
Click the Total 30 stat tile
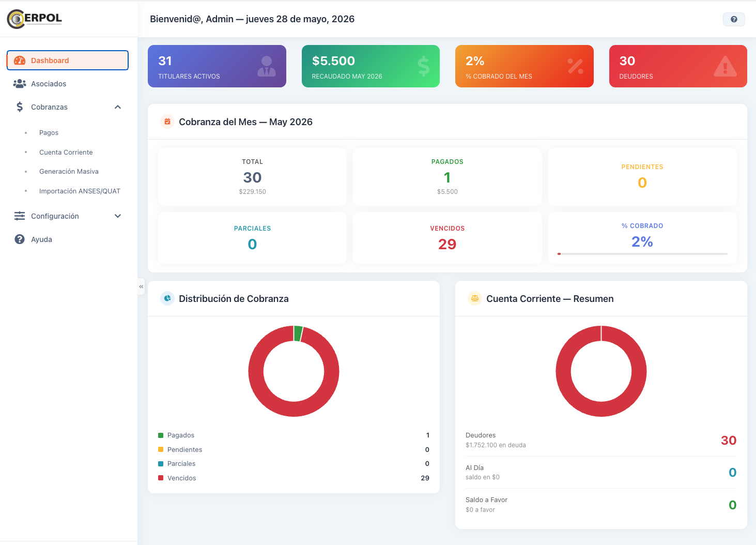(x=252, y=177)
